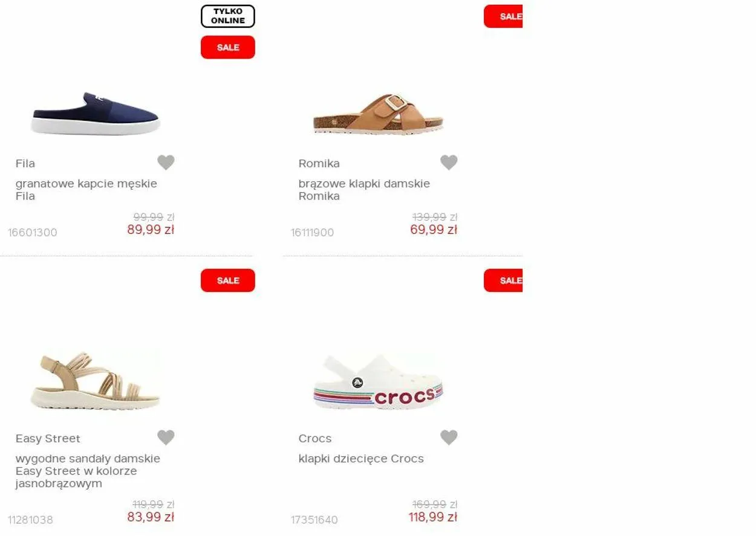The width and height of the screenshot is (756, 536).
Task: Open 'granatowe kapcie męskie Fila' product link
Action: point(86,190)
